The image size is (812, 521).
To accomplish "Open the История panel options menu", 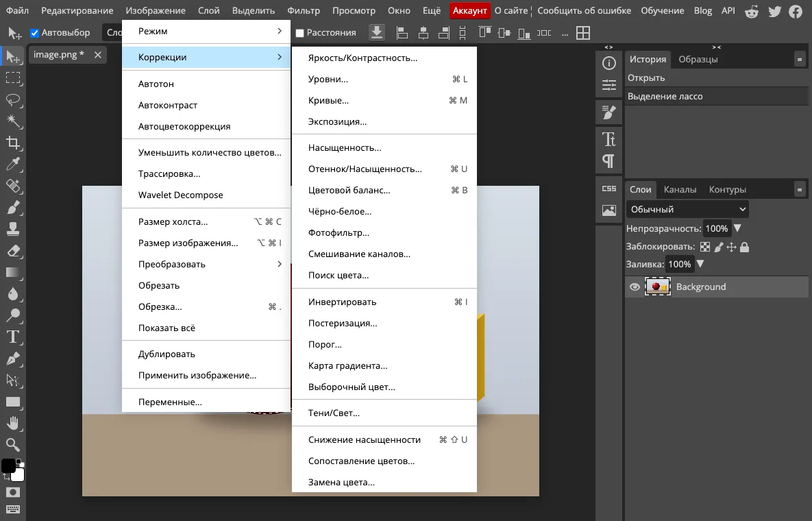I will click(x=800, y=60).
